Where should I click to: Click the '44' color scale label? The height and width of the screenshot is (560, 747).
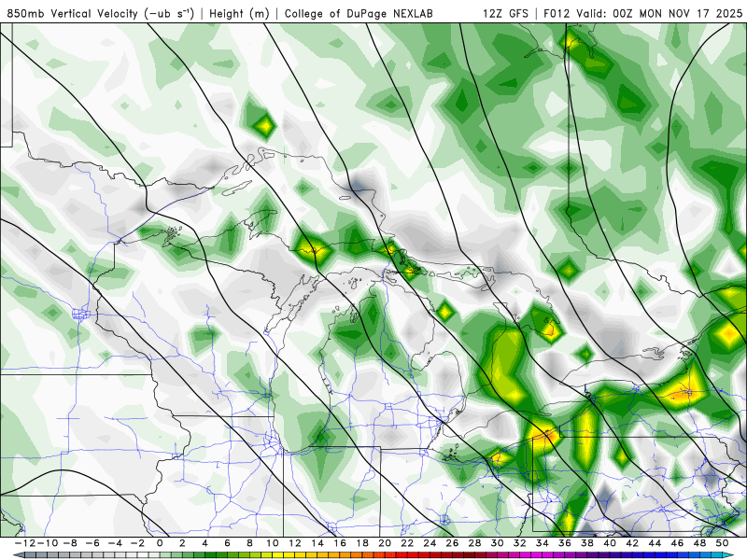click(655, 543)
